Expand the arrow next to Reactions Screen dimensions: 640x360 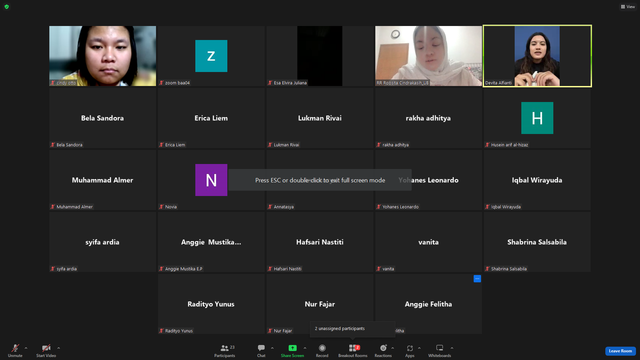[393, 348]
